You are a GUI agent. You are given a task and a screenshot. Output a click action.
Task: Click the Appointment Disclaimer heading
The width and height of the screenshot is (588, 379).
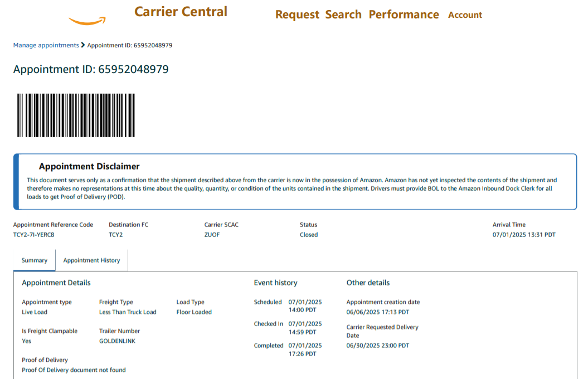coord(89,166)
